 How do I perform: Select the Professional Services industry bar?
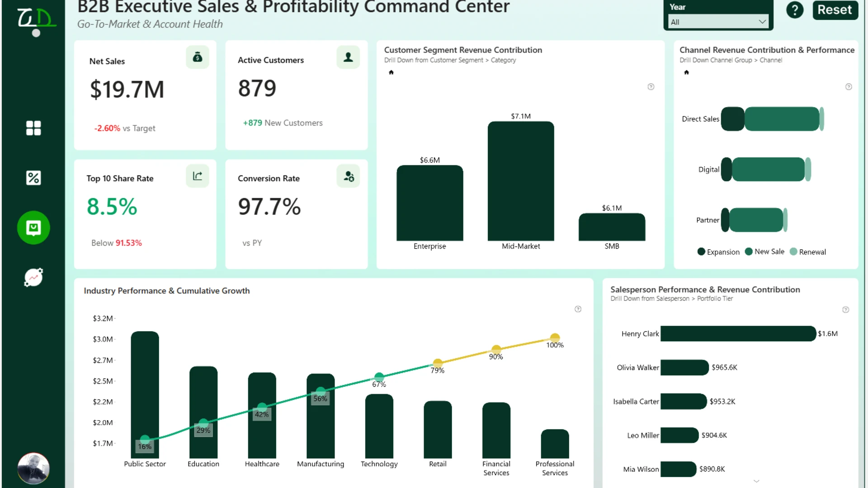tap(555, 444)
